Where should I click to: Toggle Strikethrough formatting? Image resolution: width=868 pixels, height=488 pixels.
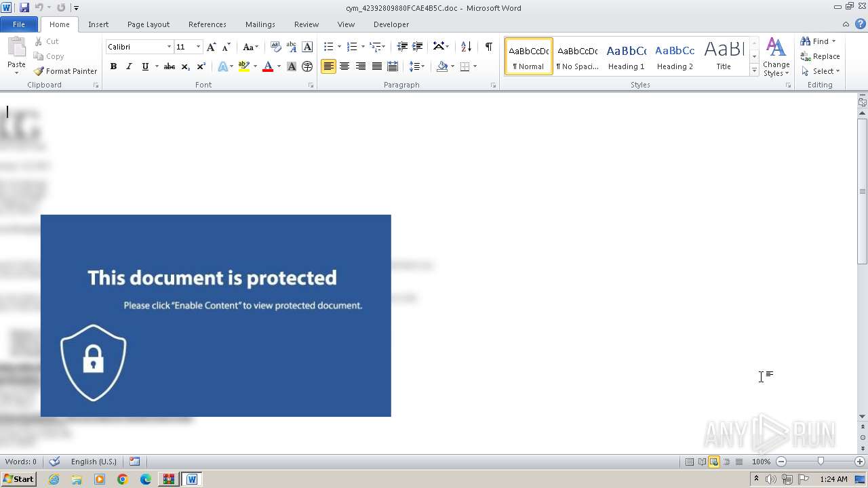[170, 66]
